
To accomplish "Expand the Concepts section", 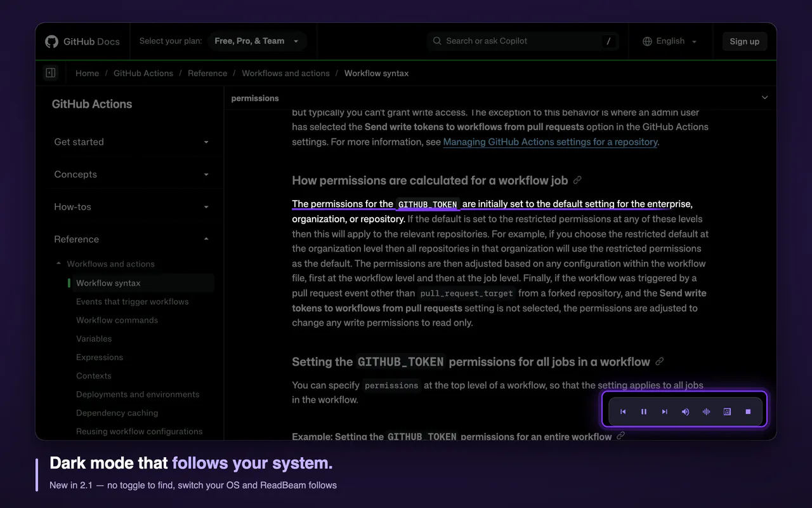I will (x=131, y=175).
